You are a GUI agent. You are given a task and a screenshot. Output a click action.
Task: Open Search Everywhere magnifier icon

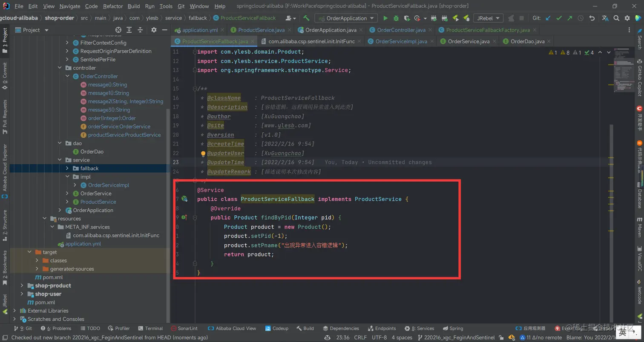(616, 18)
